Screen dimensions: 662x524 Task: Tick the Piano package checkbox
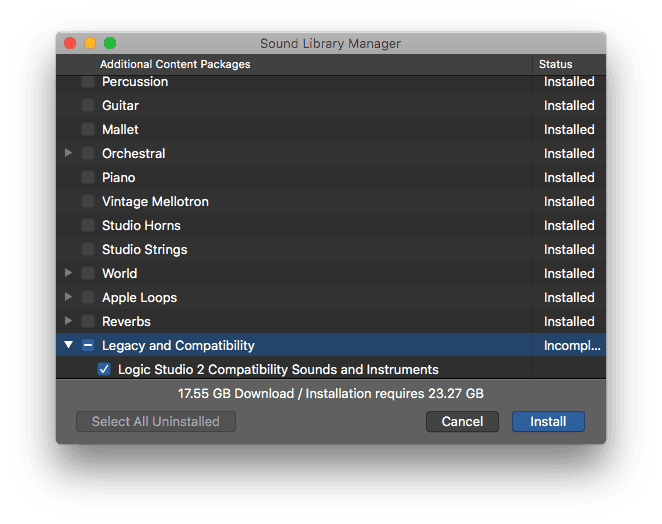pos(88,177)
